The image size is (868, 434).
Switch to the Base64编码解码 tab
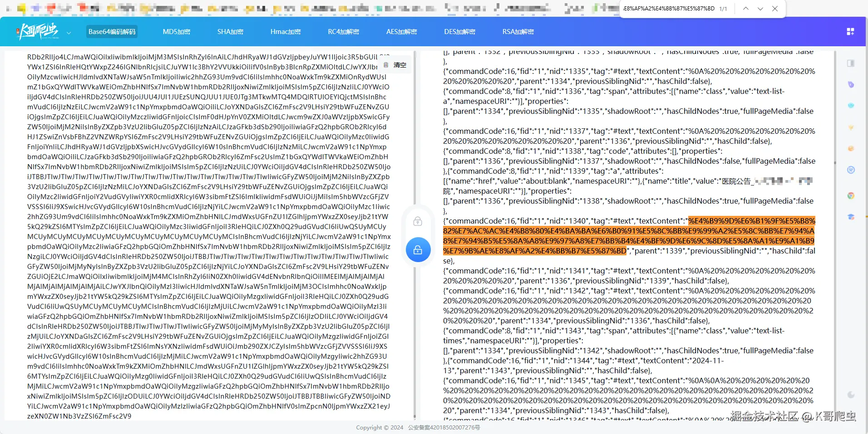[x=112, y=32]
